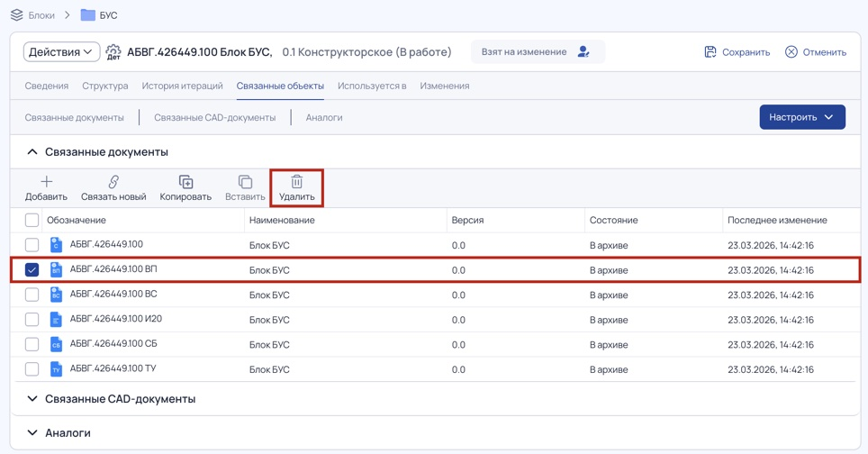Image resolution: width=868 pixels, height=454 pixels.
Task: Click the Сохранить floppy-disk icon
Action: click(710, 52)
